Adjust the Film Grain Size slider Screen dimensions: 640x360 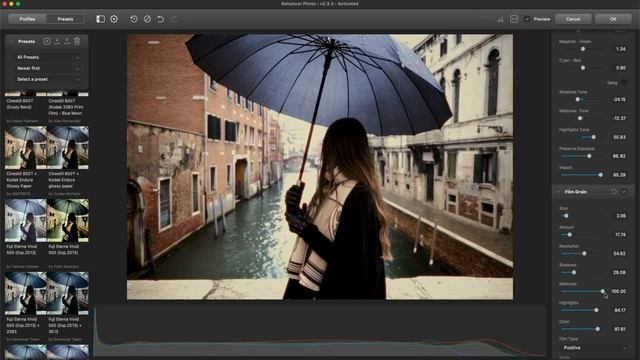point(566,216)
